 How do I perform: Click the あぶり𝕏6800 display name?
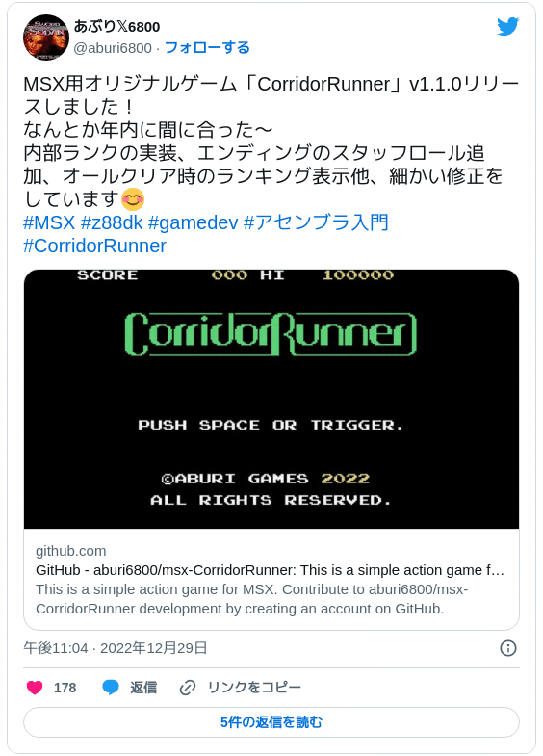click(116, 27)
